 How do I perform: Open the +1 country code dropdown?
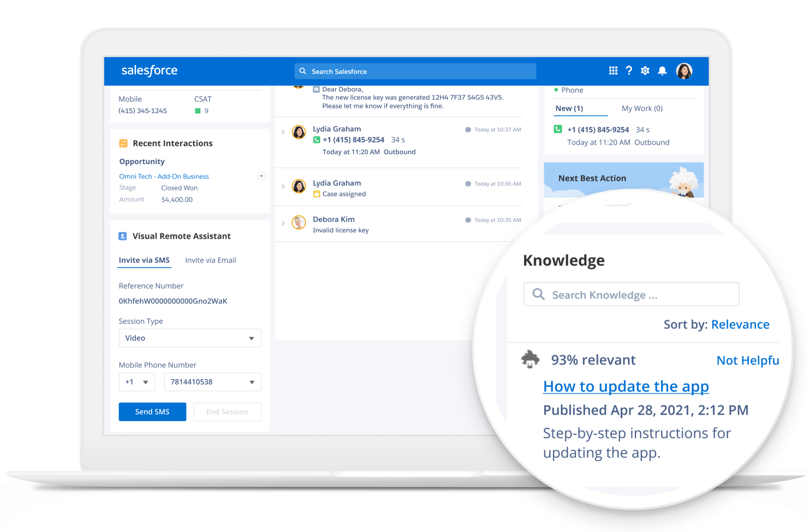(136, 382)
